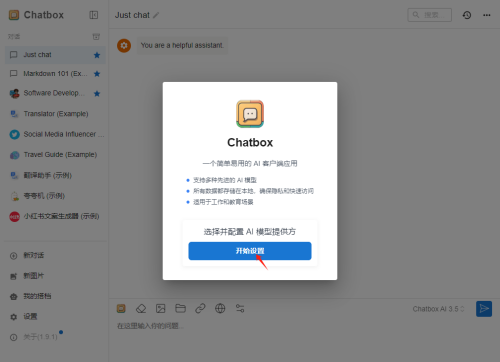This screenshot has height=362, width=500.
Task: Open 夸夸机 (示例) conversation
Action: coord(55,196)
